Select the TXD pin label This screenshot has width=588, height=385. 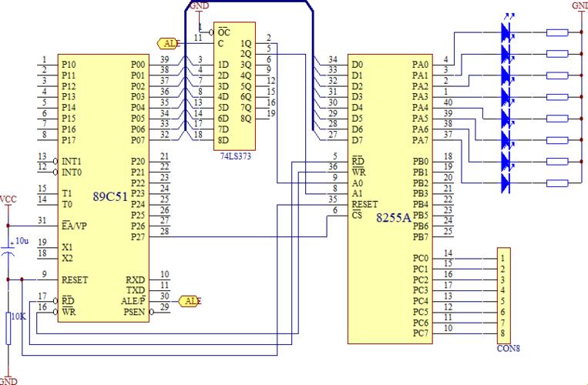pos(136,290)
